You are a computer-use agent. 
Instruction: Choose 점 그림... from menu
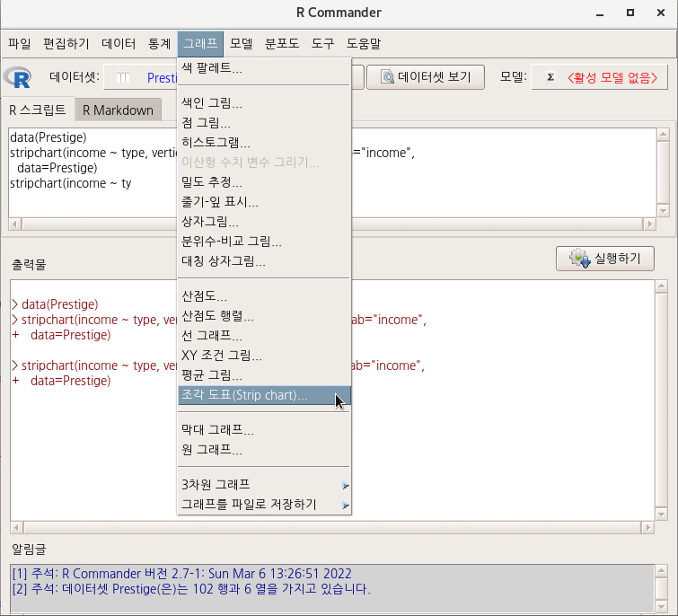click(x=264, y=123)
